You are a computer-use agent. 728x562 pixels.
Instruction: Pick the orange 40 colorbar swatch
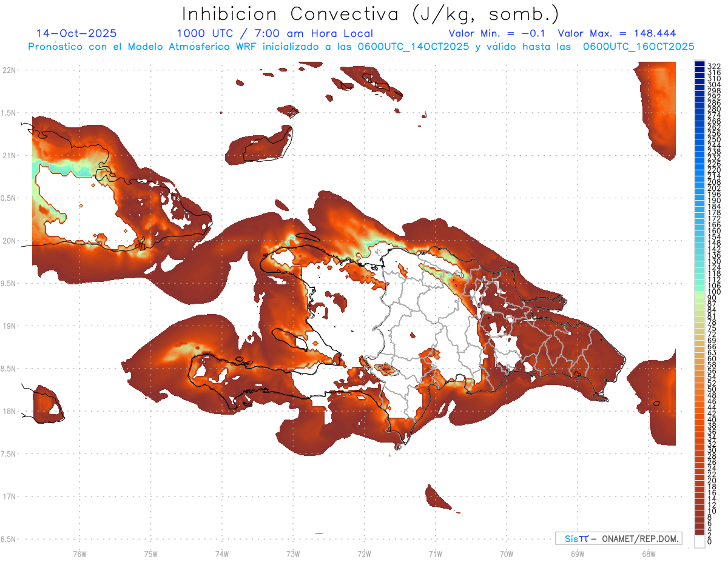(699, 420)
